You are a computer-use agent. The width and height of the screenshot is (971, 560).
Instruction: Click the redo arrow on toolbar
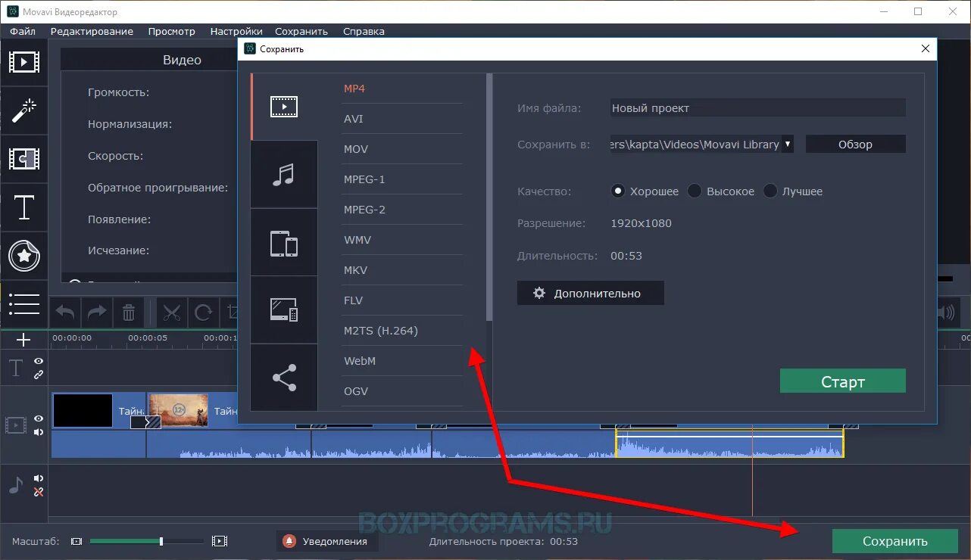pos(97,312)
